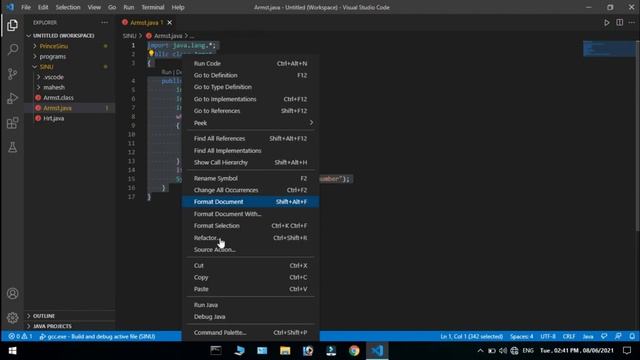Click gcc.exe build and debug task

97,336
